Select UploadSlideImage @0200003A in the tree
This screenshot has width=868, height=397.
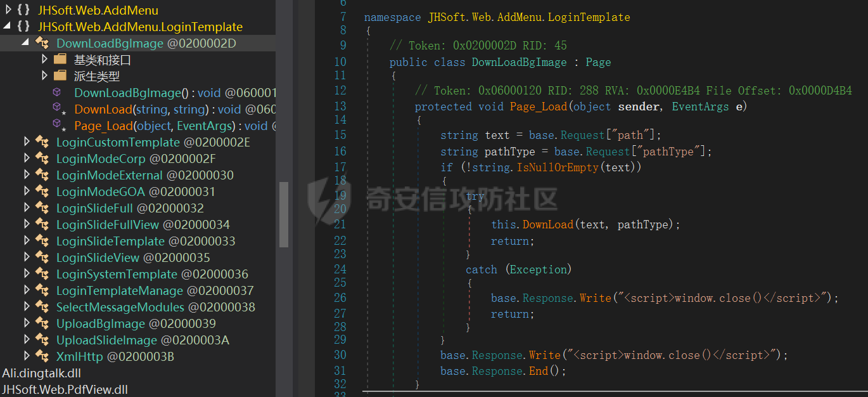tap(143, 340)
